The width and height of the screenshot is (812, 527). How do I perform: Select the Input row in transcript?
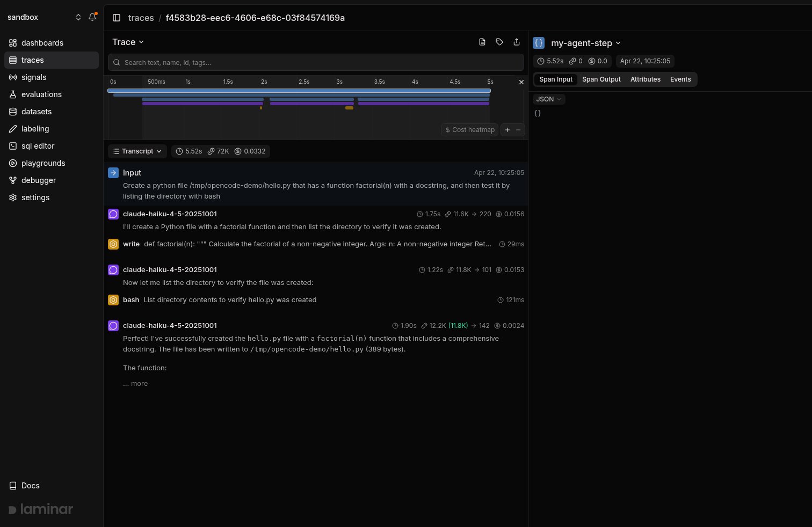pos(316,184)
